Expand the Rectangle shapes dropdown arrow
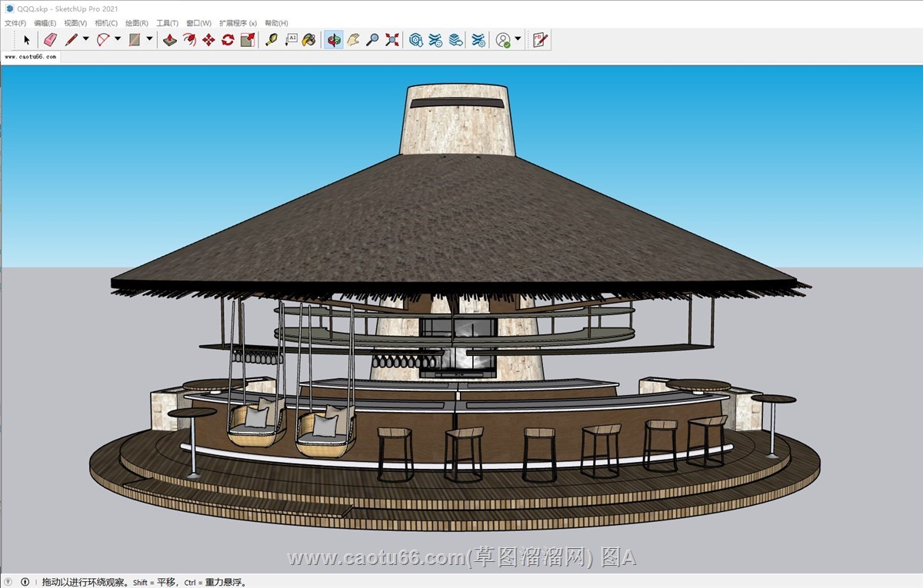The height and width of the screenshot is (588, 923). 149,40
